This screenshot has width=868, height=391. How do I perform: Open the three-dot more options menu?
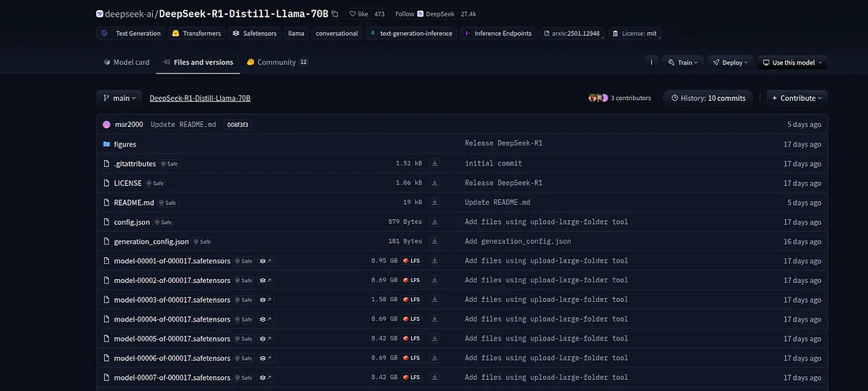click(x=652, y=62)
